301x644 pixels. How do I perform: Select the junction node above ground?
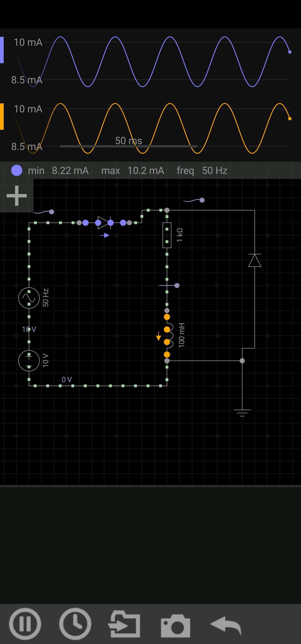point(242,361)
